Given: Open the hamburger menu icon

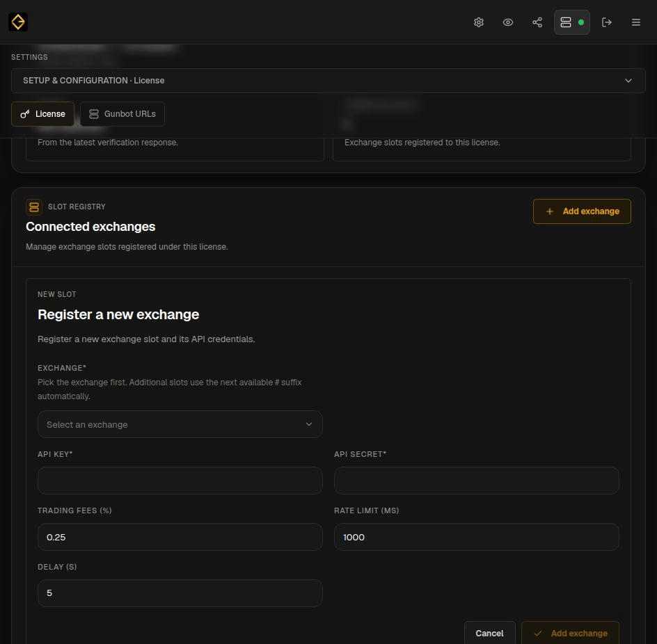Looking at the screenshot, I should pyautogui.click(x=635, y=22).
